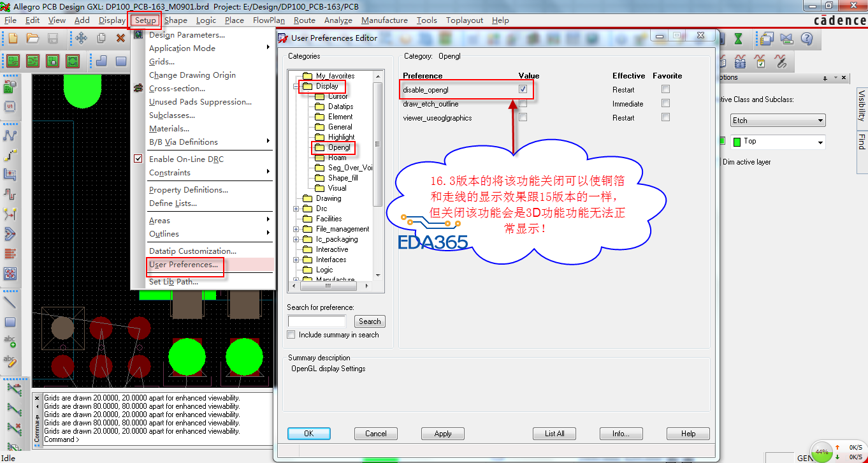Open the Etch class dropdown
868x463 pixels.
778,121
